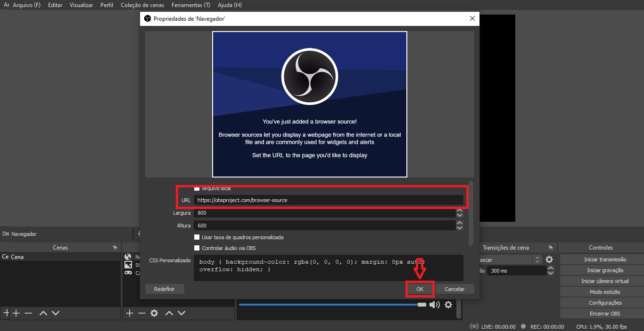644x331 pixels.
Task: Enable Controlar áudio via OBS
Action: [x=197, y=248]
